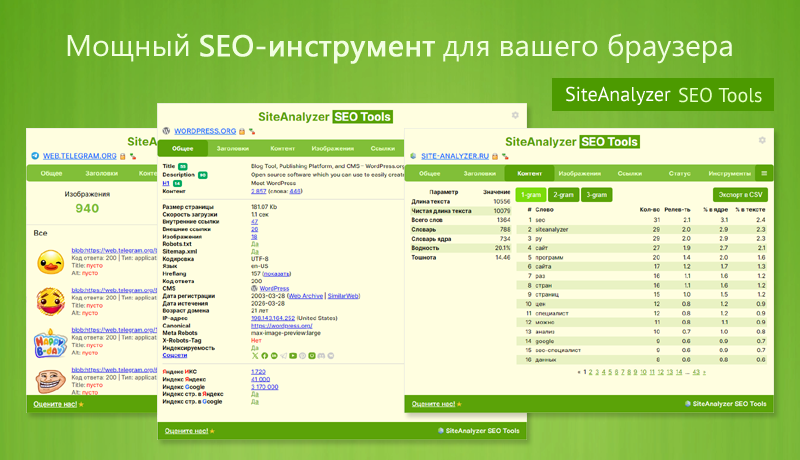Click Оцените нас in site-analyzer.ru panel
Viewport: 800px width, 460px height.
tap(434, 404)
